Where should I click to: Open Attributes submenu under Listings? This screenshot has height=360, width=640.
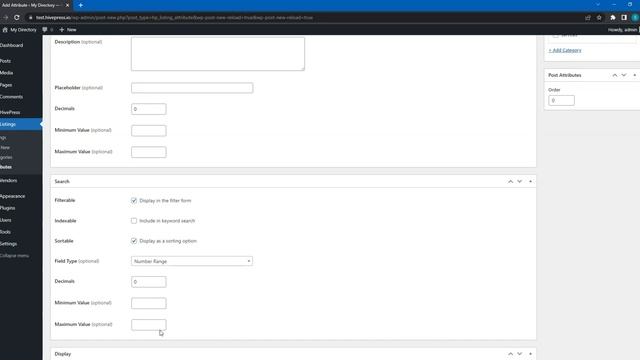pyautogui.click(x=6, y=167)
